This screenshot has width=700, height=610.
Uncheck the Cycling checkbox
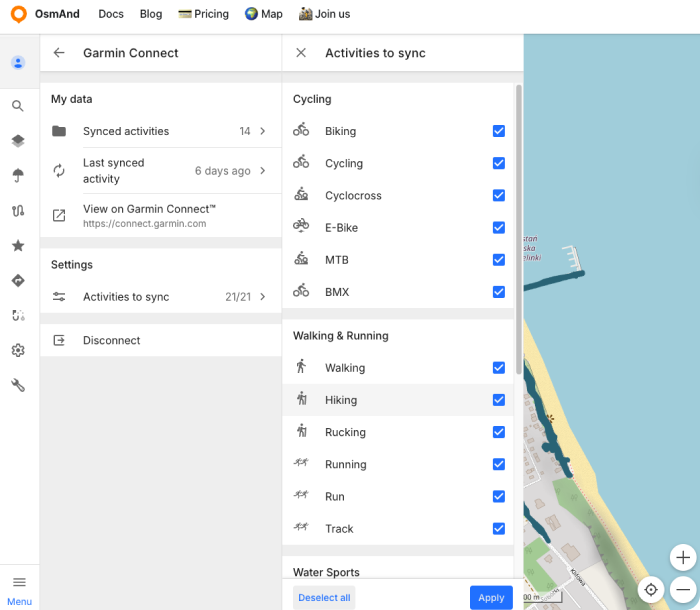pos(499,163)
